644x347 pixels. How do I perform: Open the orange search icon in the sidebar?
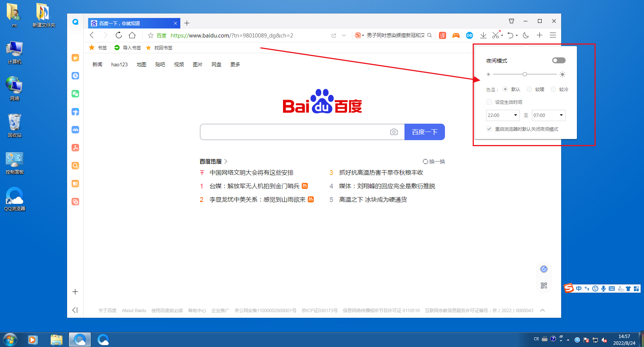75,166
